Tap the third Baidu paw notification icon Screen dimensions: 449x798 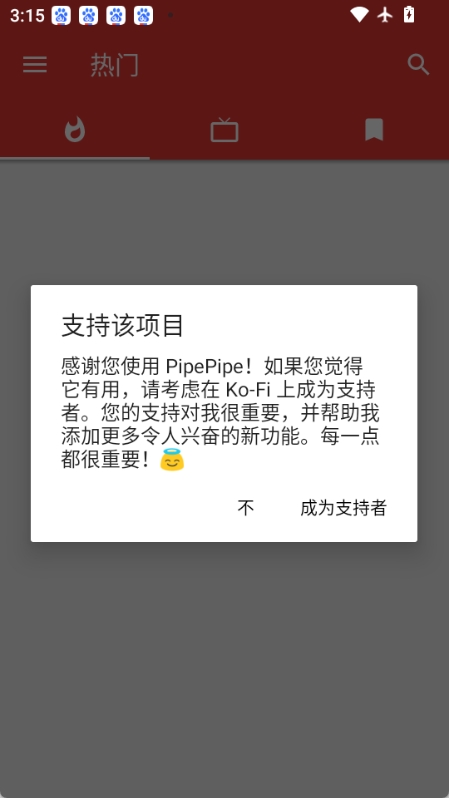tap(116, 15)
